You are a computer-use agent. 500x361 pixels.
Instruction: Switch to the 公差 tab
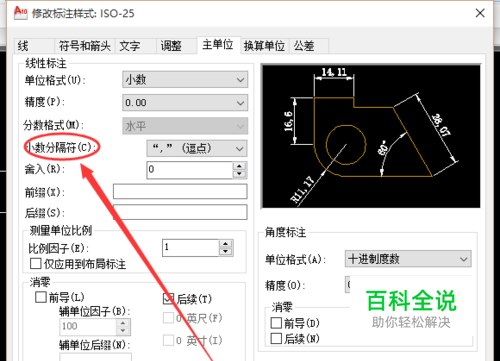[309, 46]
